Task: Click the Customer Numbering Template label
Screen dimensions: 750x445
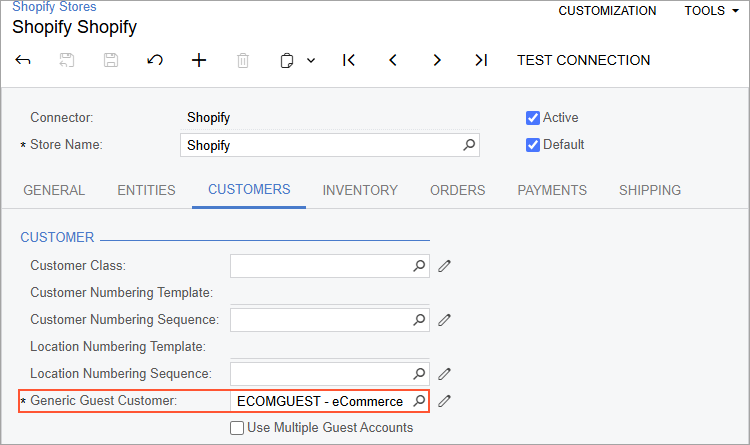Action: pyautogui.click(x=121, y=292)
